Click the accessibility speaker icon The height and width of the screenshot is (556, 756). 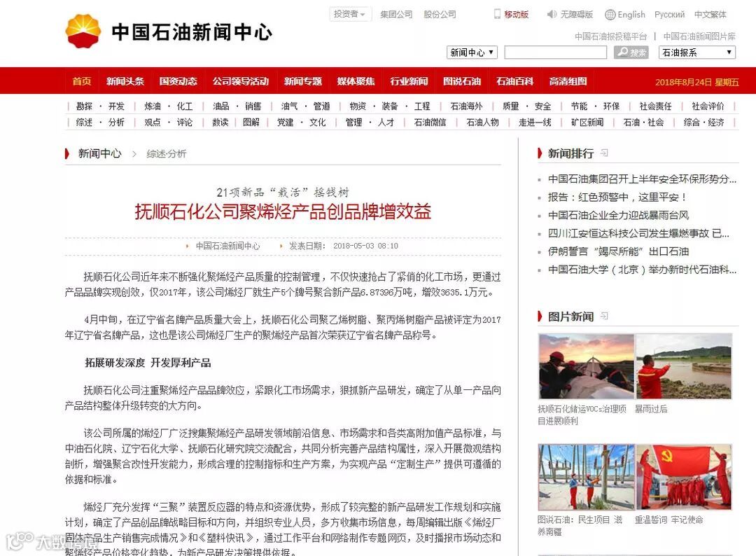[552, 15]
